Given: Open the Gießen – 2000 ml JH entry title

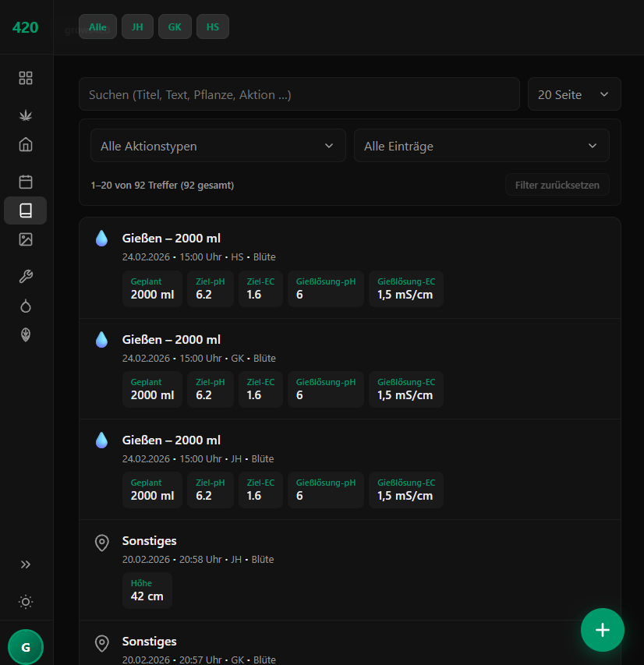Looking at the screenshot, I should [172, 440].
